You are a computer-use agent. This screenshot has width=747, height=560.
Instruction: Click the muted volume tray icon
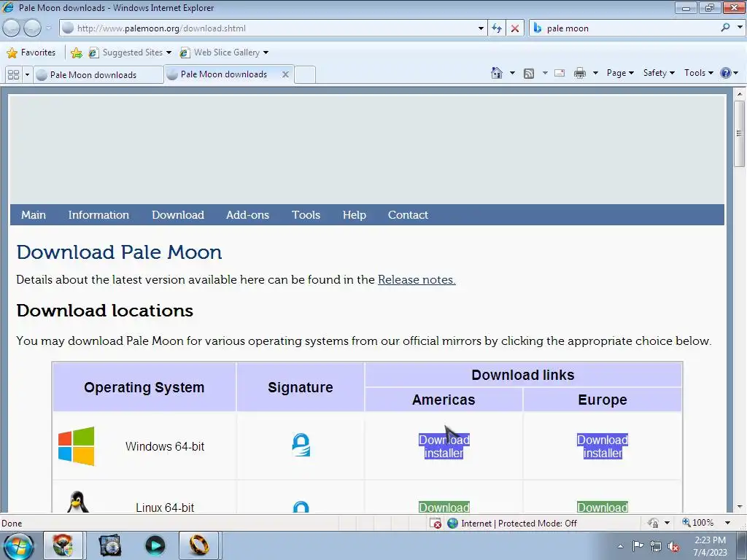(x=673, y=547)
